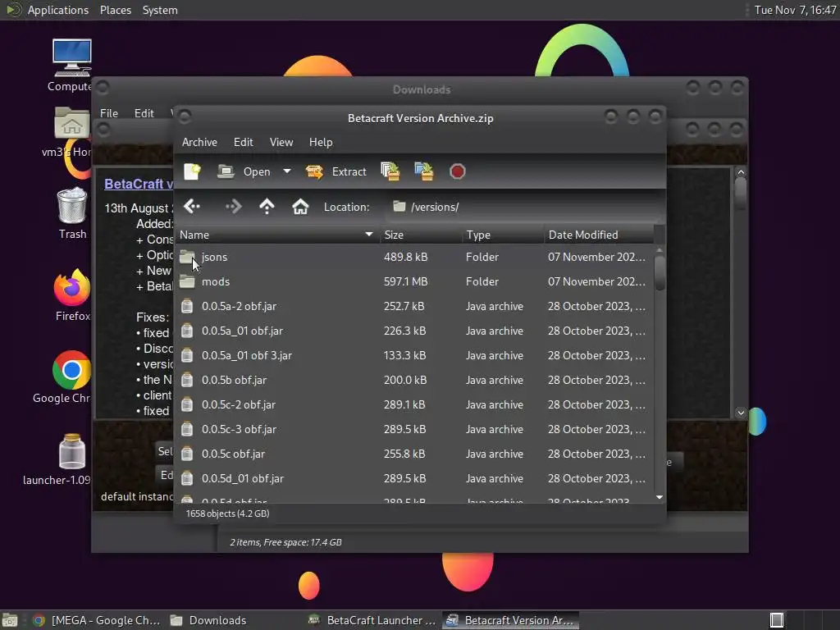Go forward to next location arrow
The height and width of the screenshot is (630, 840).
click(x=233, y=206)
